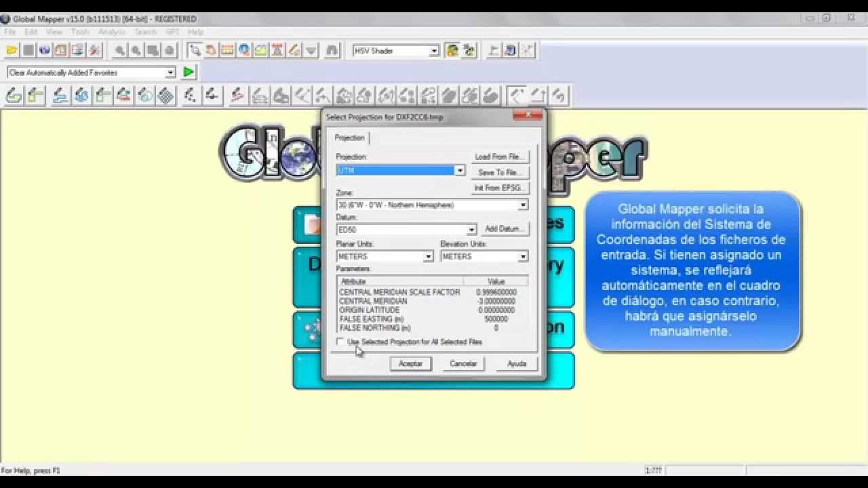Screen dimensions: 868x488
Task: Open the Search menu
Action: point(145,32)
